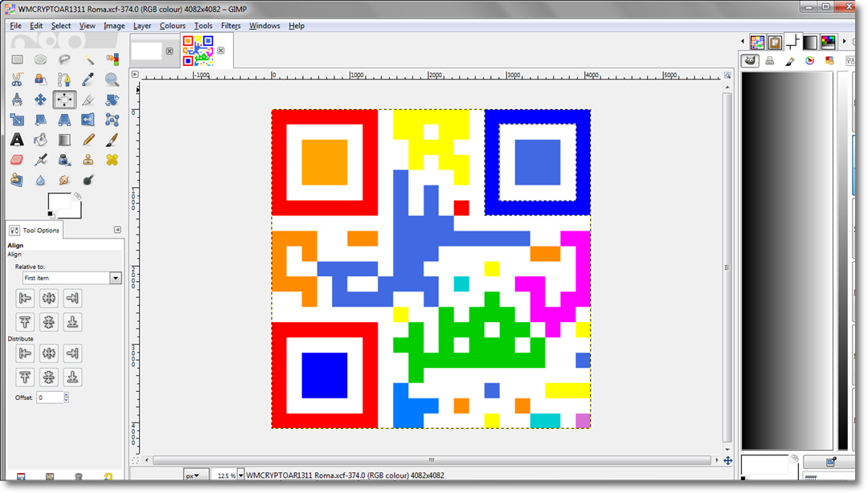The width and height of the screenshot is (868, 494).
Task: Choose the Cage Transform tool
Action: point(112,120)
